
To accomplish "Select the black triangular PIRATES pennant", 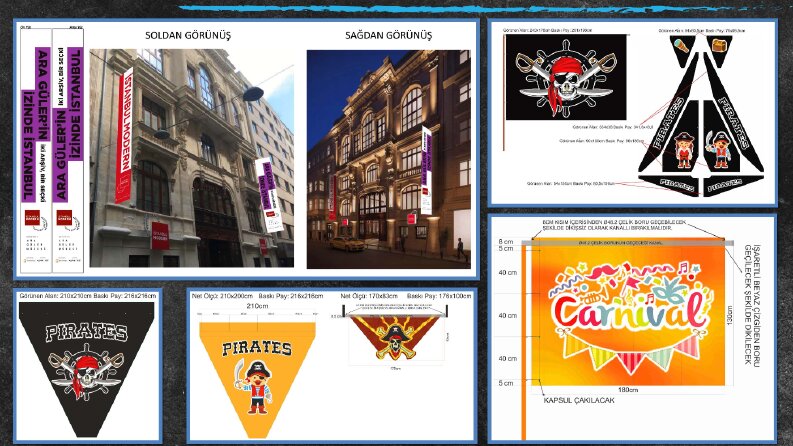I will click(86, 369).
